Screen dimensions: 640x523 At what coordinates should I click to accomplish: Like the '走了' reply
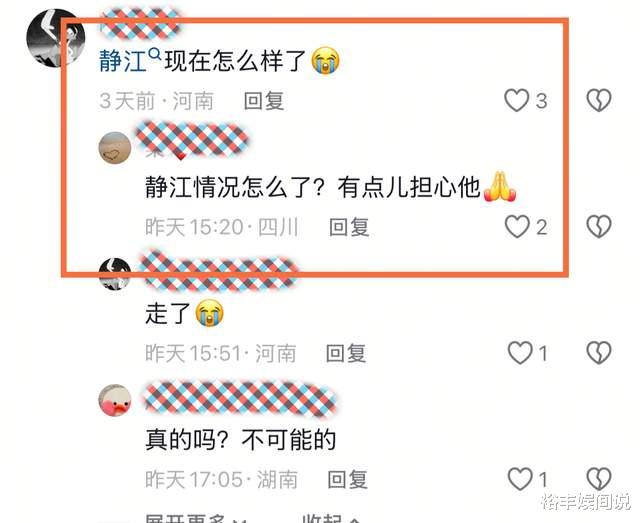tap(520, 353)
